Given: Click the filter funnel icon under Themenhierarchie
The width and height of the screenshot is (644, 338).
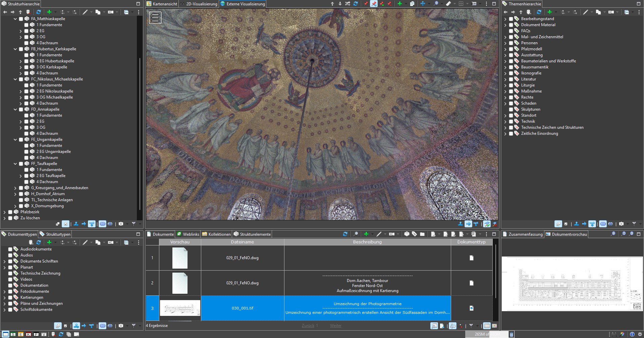Looking at the screenshot, I should click(x=634, y=224).
